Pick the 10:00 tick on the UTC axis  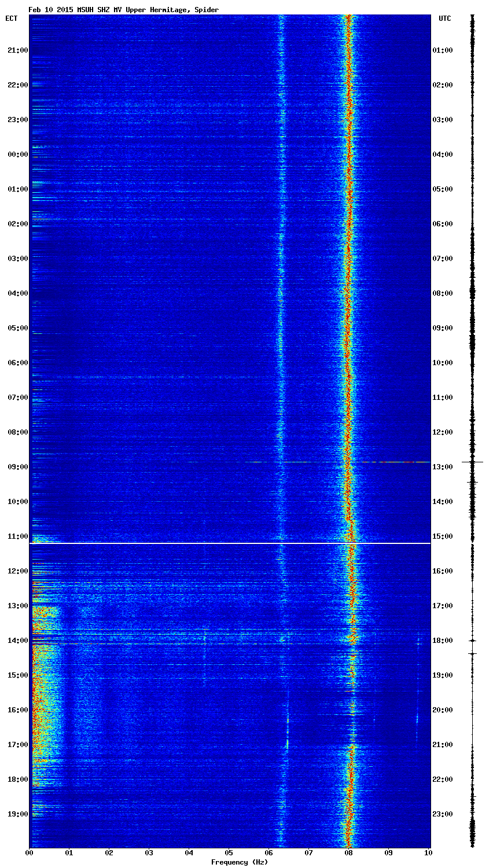[443, 363]
